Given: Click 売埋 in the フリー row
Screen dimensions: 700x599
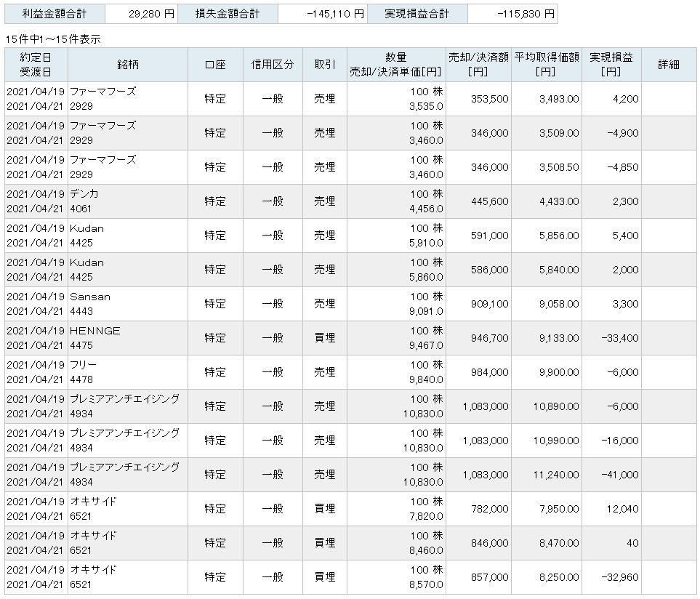Looking at the screenshot, I should (324, 372).
